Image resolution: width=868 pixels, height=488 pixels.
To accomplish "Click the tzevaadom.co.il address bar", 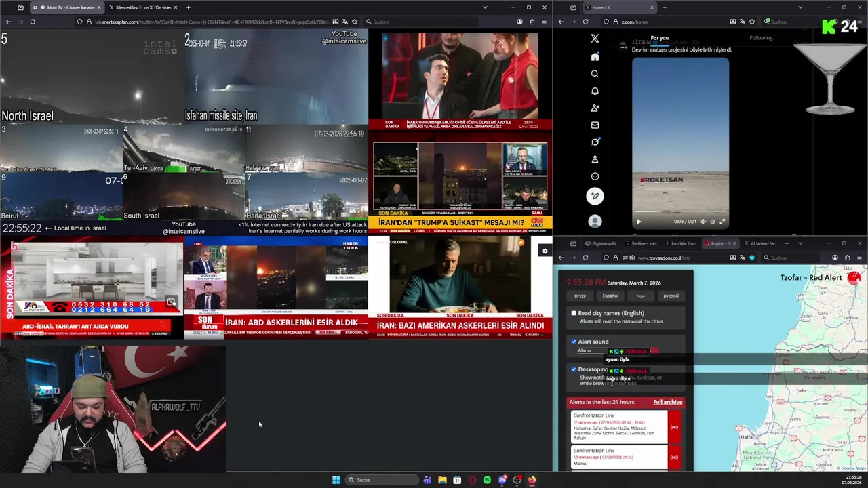I will point(678,258).
